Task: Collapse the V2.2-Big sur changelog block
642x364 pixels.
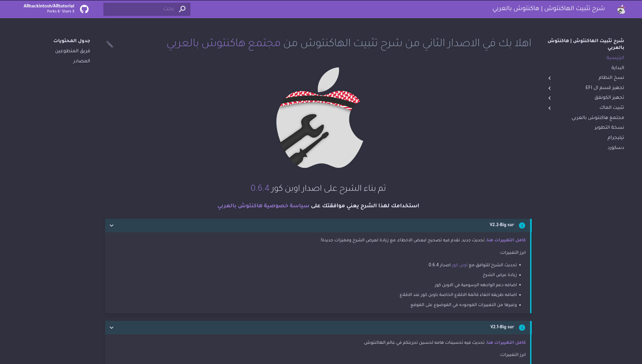Action: pyautogui.click(x=112, y=225)
